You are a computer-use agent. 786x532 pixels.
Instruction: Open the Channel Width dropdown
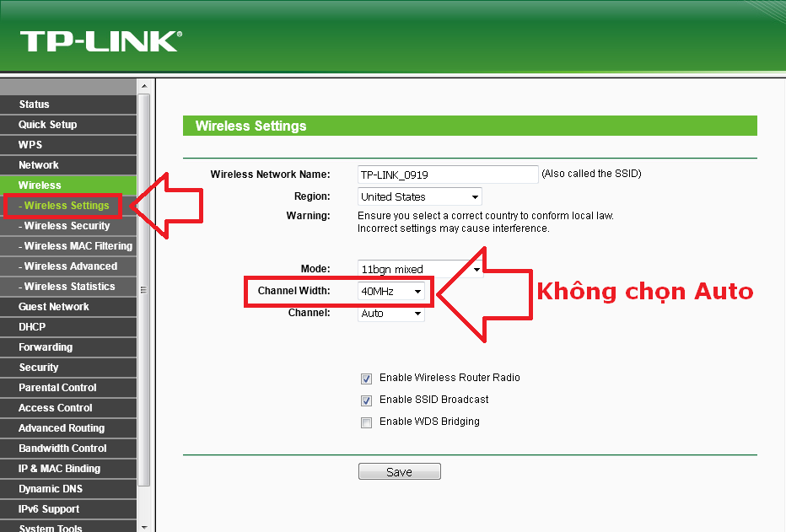point(391,291)
